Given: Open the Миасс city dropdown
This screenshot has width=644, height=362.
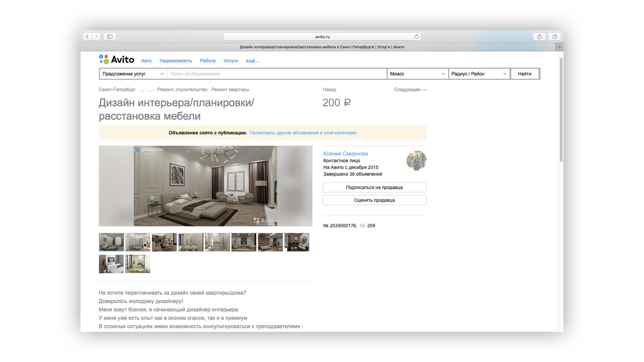Looking at the screenshot, I should point(417,74).
